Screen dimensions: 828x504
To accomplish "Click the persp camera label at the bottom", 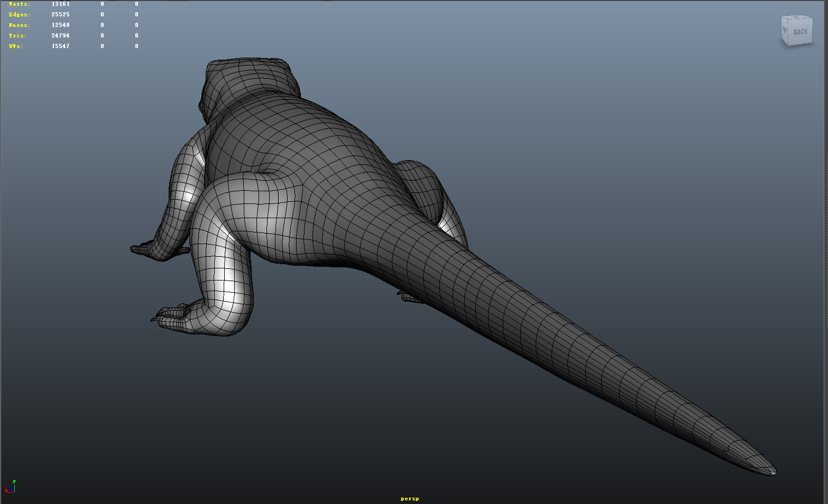I will 409,498.
